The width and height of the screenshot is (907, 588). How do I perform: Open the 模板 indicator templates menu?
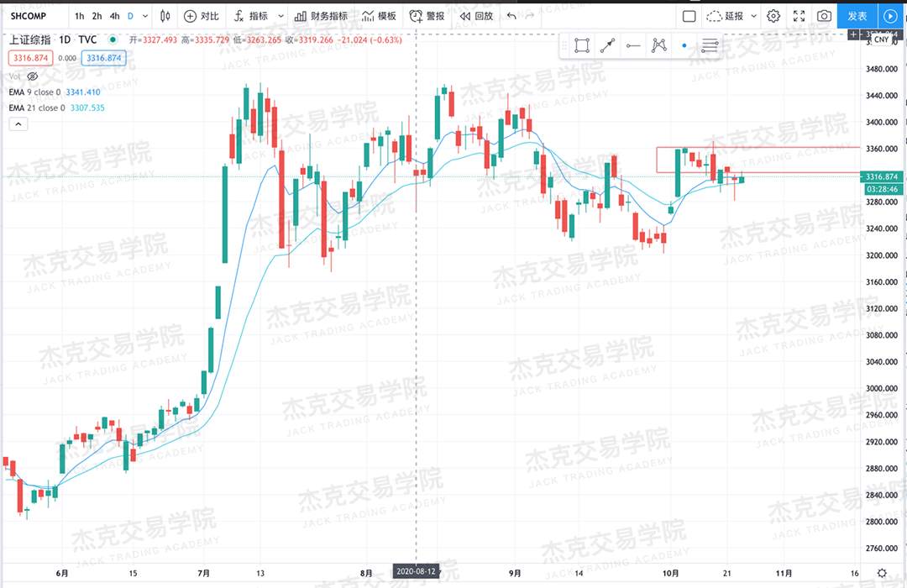380,16
